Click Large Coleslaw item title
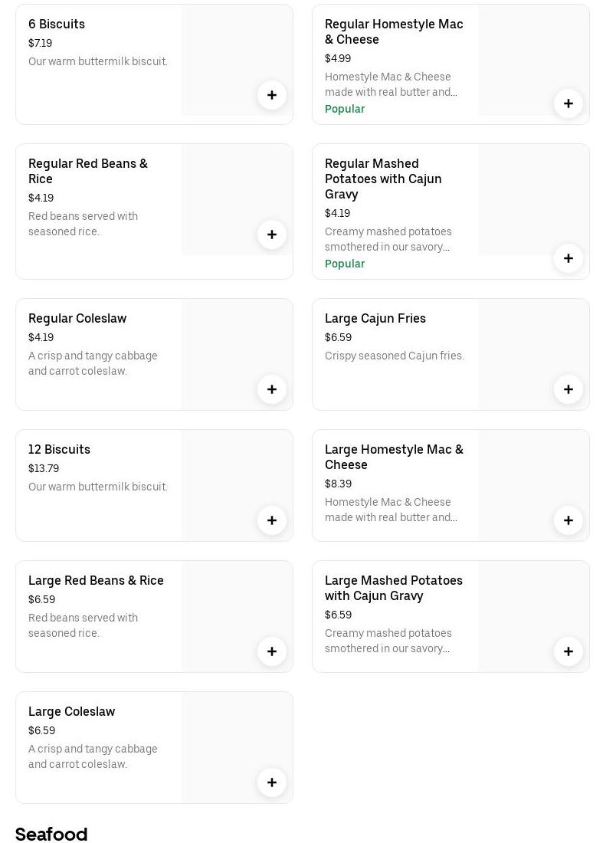 (72, 712)
